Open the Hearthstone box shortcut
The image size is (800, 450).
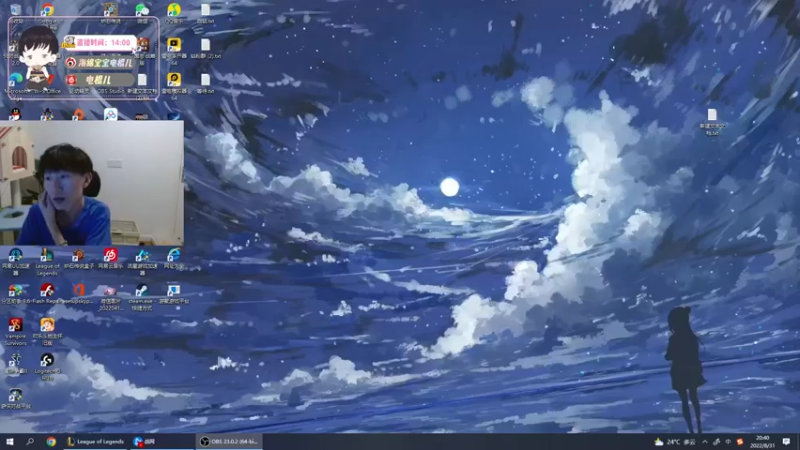coord(79,258)
